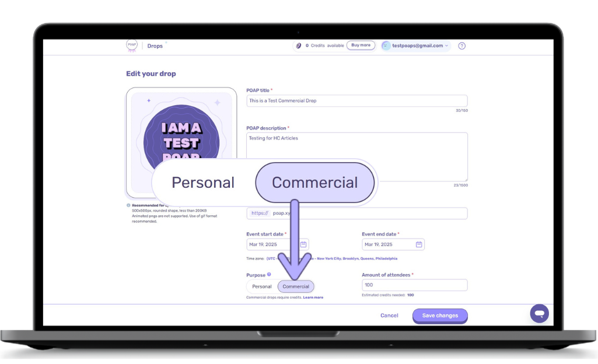Open the help question mark icon

pos(461,45)
